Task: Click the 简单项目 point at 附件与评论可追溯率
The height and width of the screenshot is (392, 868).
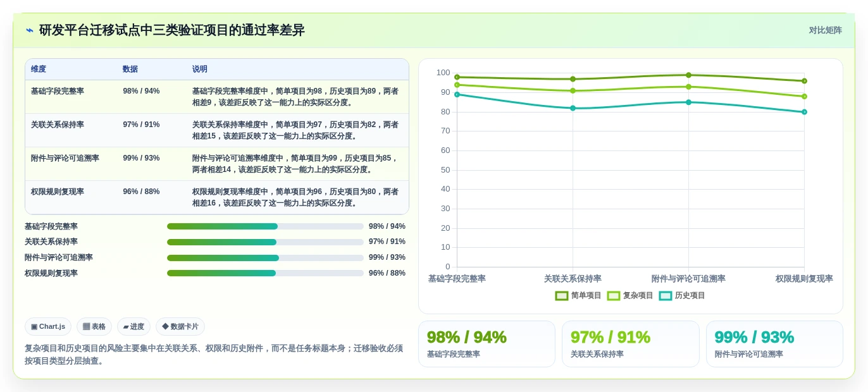Action: point(688,75)
